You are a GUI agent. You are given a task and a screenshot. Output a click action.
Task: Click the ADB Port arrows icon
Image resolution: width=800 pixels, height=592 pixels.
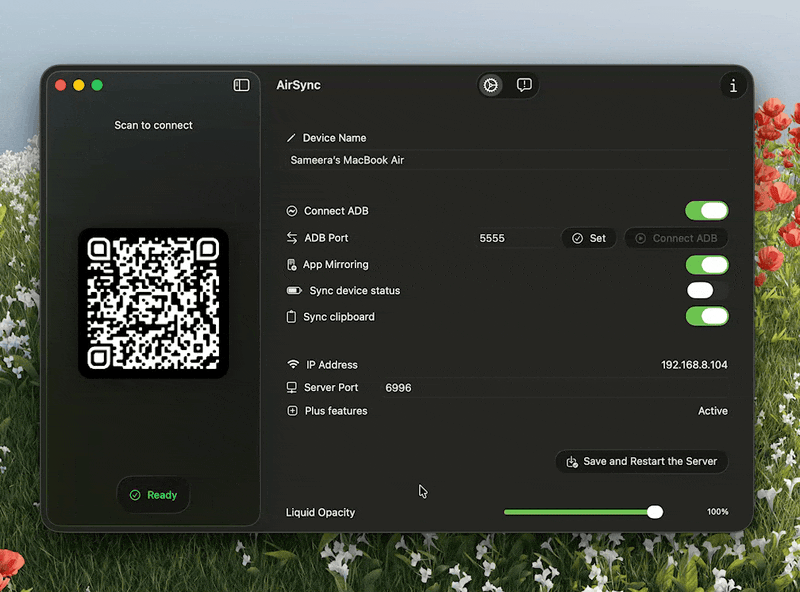292,238
